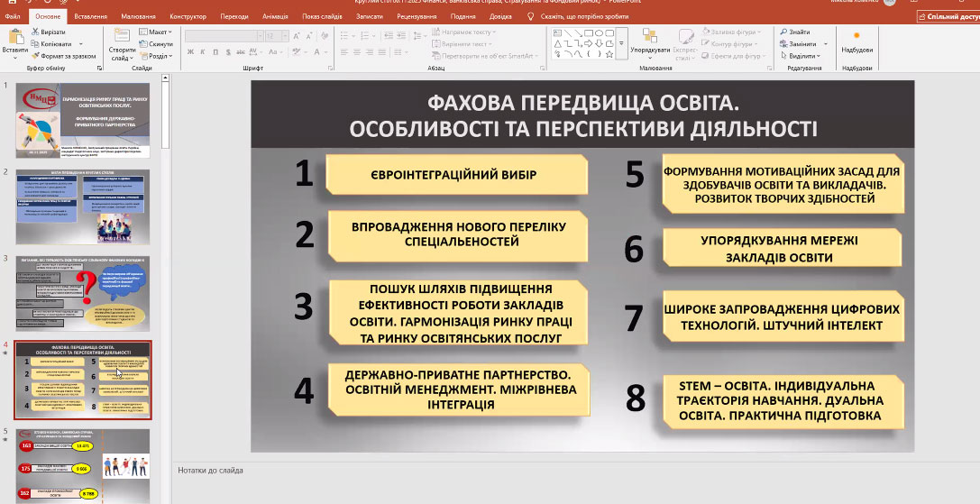Open the Виділити select dropdown
The width and height of the screenshot is (980, 504).
[x=801, y=55]
